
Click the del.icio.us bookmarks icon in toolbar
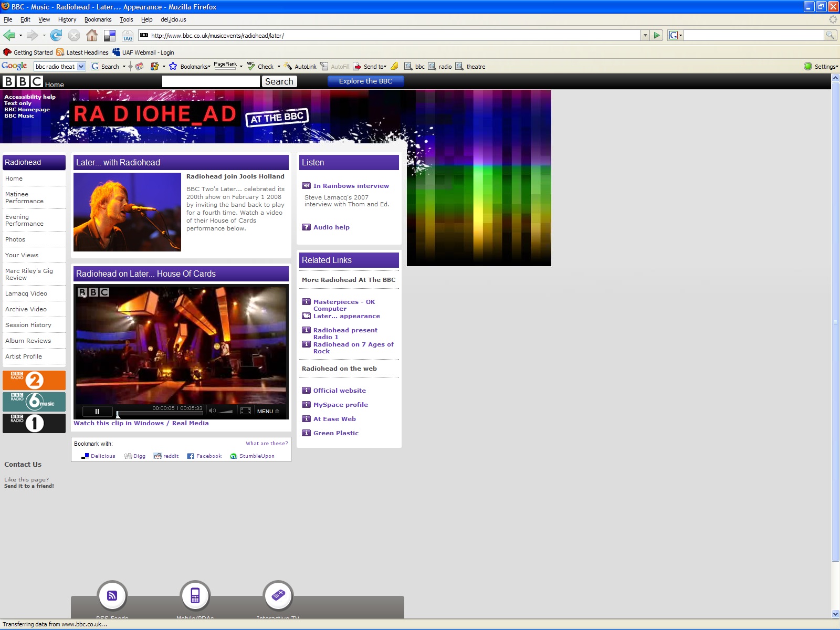coord(110,36)
